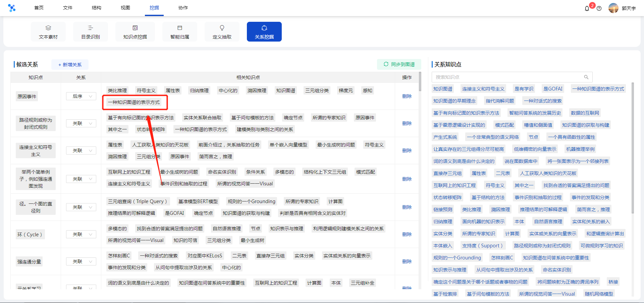This screenshot has width=644, height=303.
Task: Select the 强连通分量 knowledge point cell
Action: (x=29, y=262)
